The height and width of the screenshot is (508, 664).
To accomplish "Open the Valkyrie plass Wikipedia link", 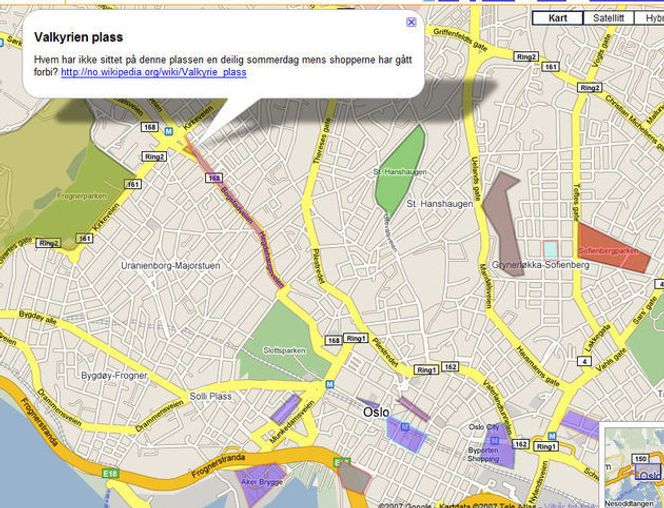I will click(x=154, y=72).
